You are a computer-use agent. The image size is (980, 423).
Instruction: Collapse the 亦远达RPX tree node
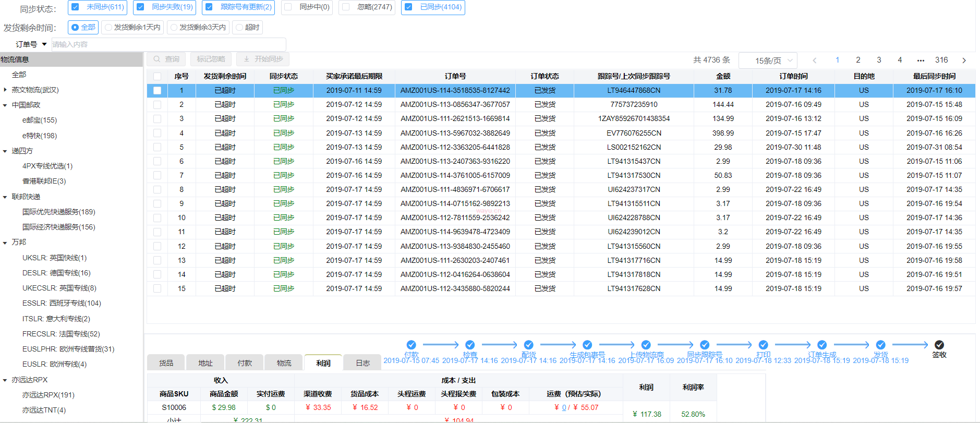[5, 380]
